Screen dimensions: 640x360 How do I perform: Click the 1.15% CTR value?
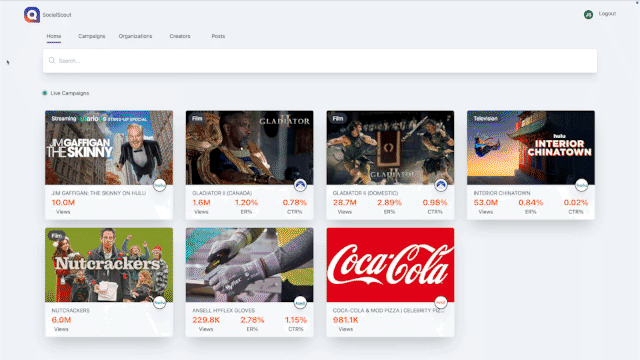coord(296,320)
